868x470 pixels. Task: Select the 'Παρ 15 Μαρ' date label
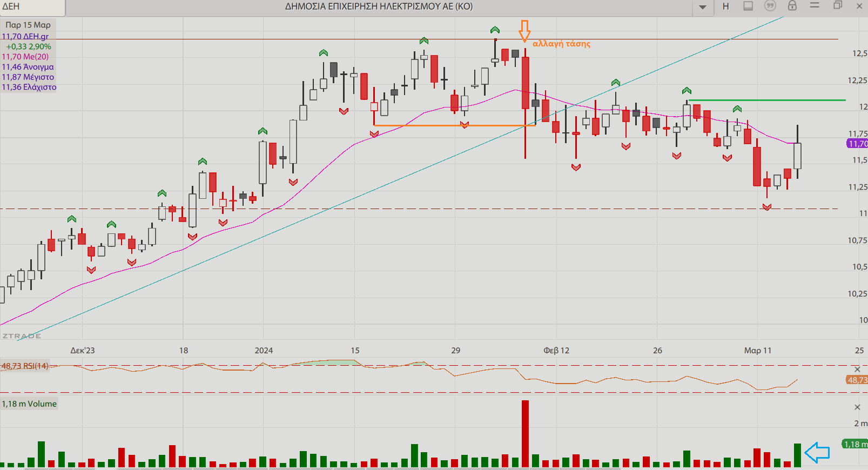pos(28,25)
